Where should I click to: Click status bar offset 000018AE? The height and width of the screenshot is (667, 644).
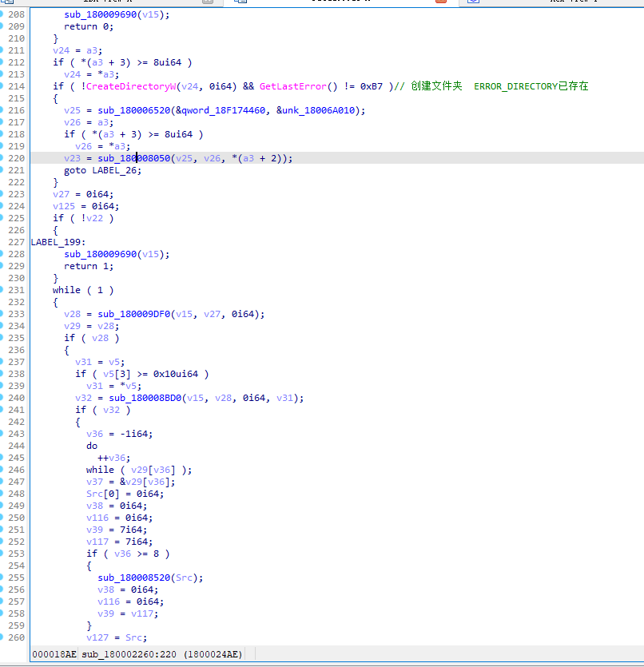tap(54, 654)
